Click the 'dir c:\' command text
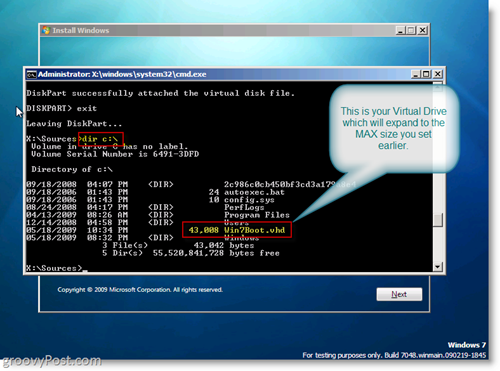This screenshot has width=500, height=371. point(100,139)
